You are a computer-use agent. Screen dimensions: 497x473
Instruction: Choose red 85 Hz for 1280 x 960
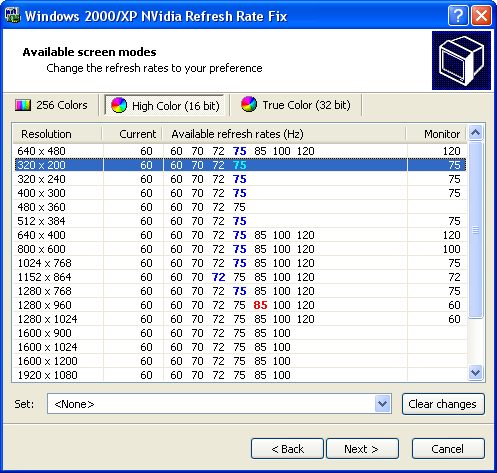[260, 305]
